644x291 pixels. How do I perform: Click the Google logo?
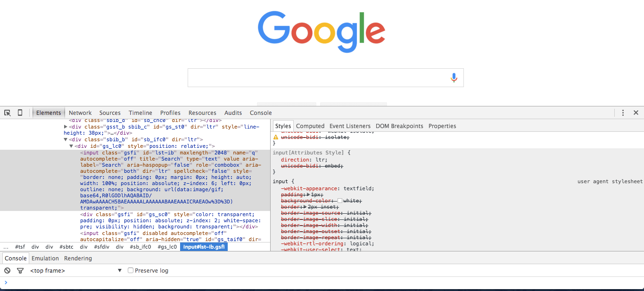click(x=322, y=32)
